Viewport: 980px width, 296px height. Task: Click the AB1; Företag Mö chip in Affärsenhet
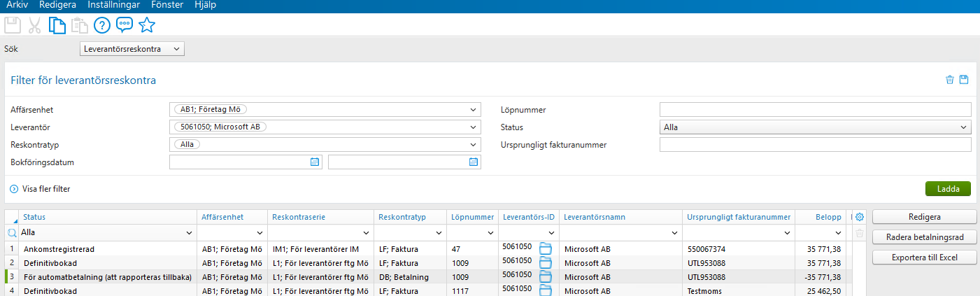click(x=211, y=109)
